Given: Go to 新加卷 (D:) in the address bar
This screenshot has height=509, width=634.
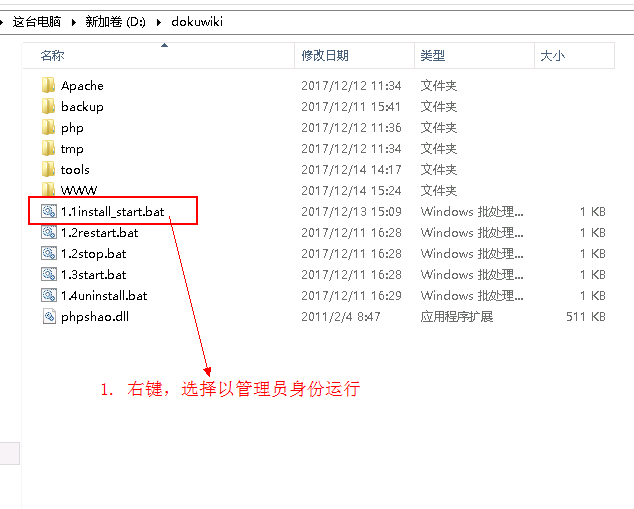Looking at the screenshot, I should (115, 22).
